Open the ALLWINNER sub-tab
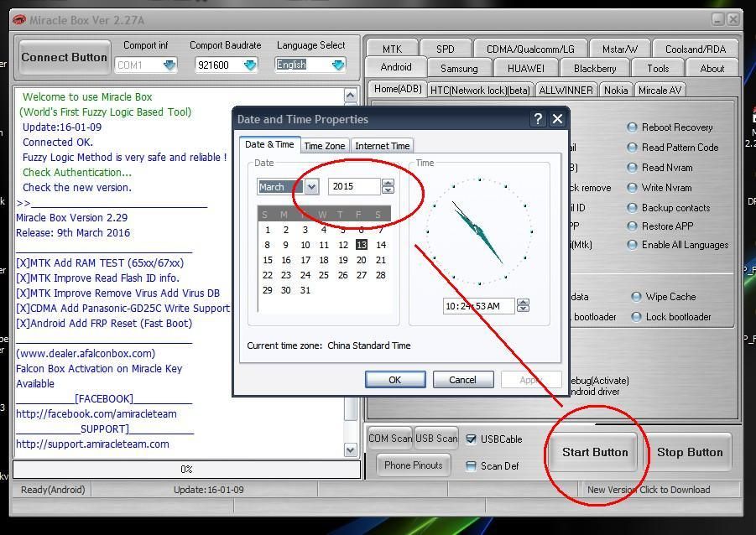 point(566,90)
